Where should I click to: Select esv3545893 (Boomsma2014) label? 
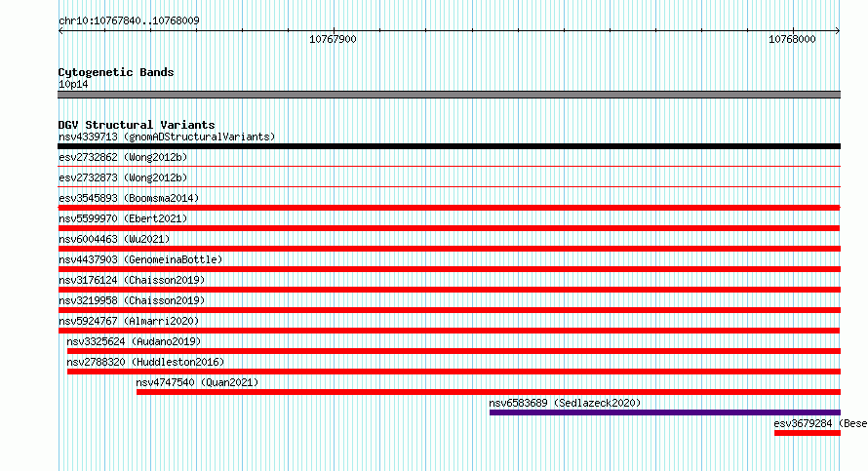pos(129,198)
